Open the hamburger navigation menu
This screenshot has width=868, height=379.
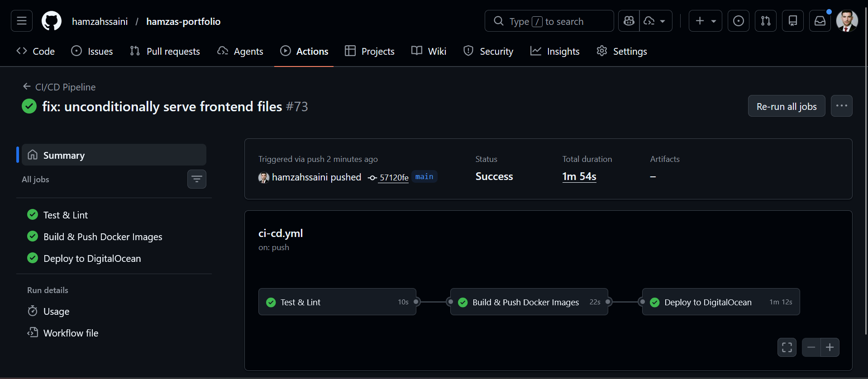22,21
